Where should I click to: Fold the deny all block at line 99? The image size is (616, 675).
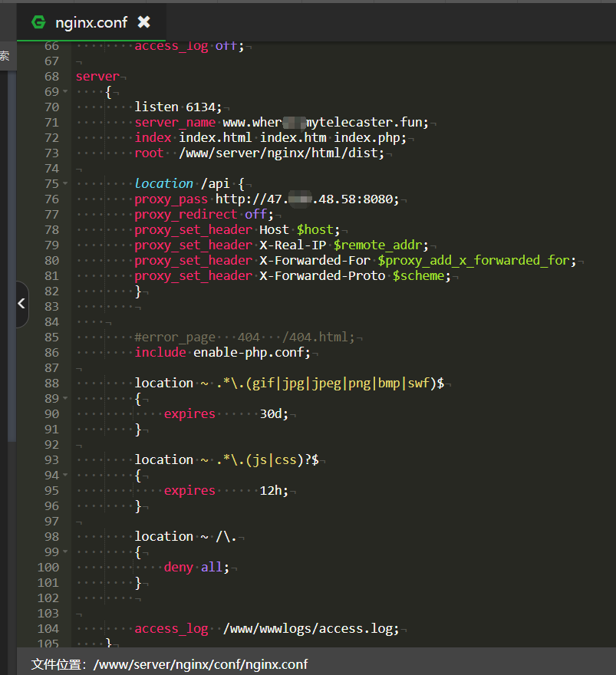[x=65, y=552]
